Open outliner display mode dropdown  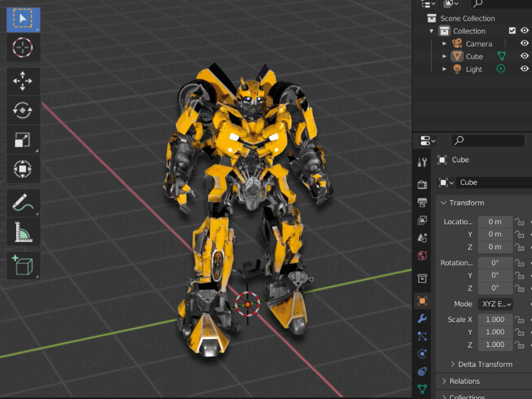click(x=428, y=4)
